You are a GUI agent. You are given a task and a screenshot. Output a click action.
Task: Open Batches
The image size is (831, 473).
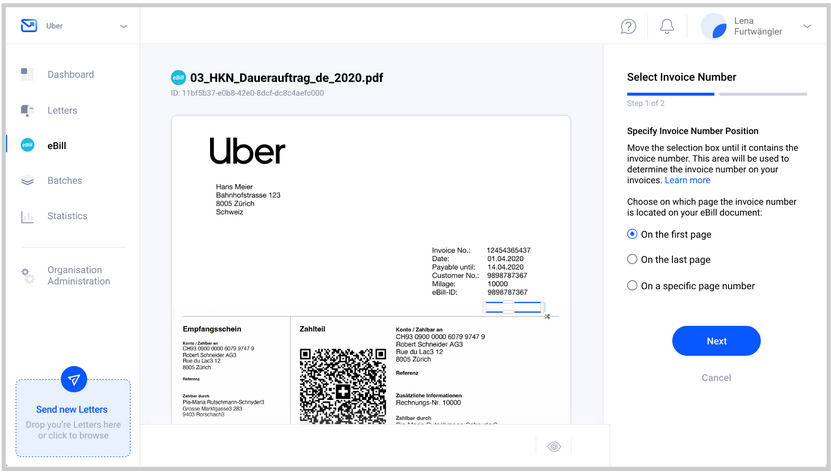click(x=65, y=180)
